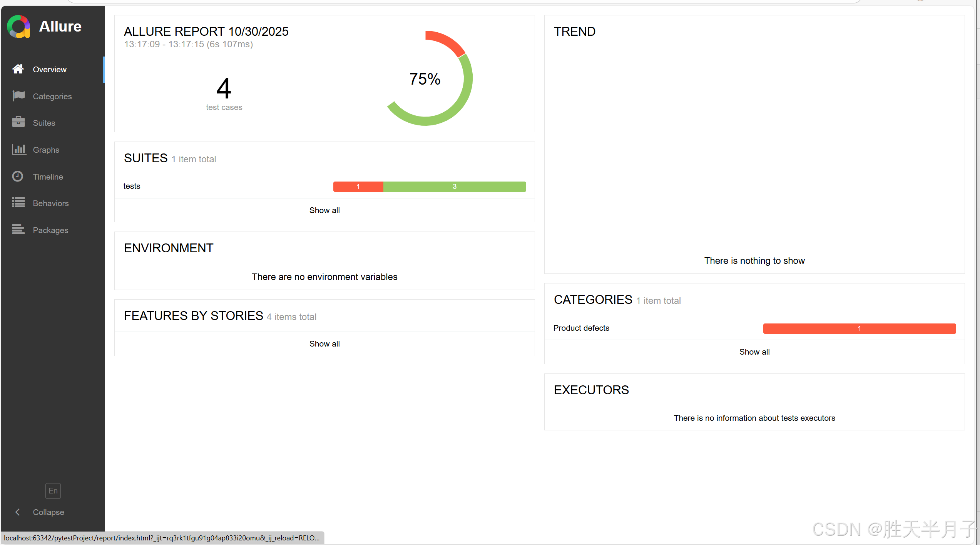
Task: Collapse the sidebar with the chevron arrow
Action: point(18,512)
